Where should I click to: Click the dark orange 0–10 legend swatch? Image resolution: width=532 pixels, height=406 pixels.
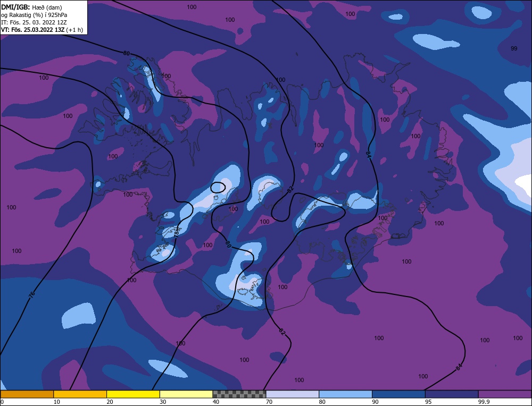[x=27, y=394]
